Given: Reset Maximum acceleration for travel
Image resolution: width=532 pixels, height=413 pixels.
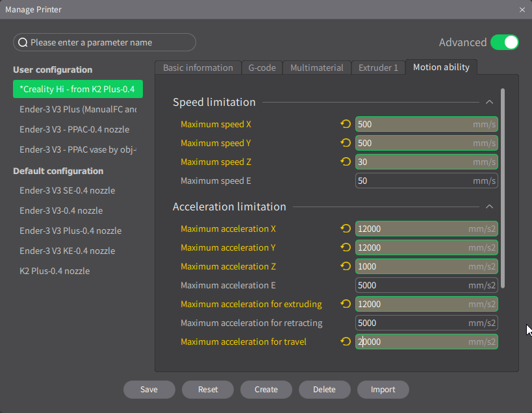Looking at the screenshot, I should (x=346, y=342).
